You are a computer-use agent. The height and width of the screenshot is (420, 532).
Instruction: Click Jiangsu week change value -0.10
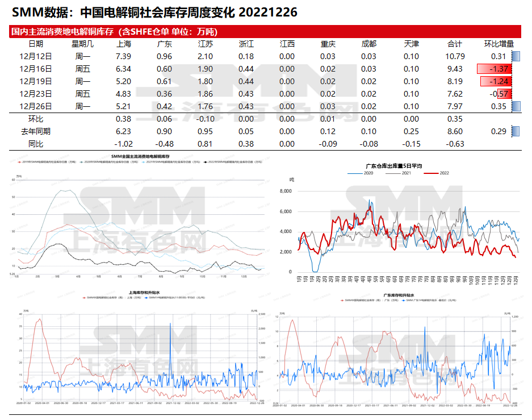tap(206, 119)
